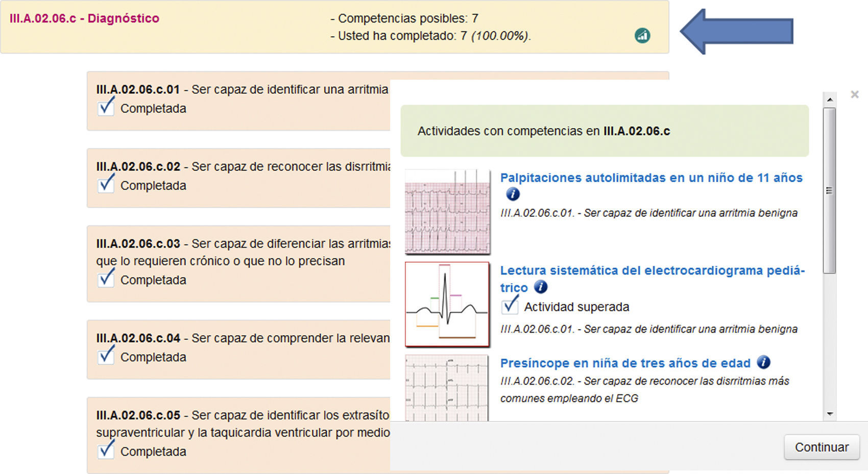Click the large blue arrow pointing left

[x=737, y=32]
